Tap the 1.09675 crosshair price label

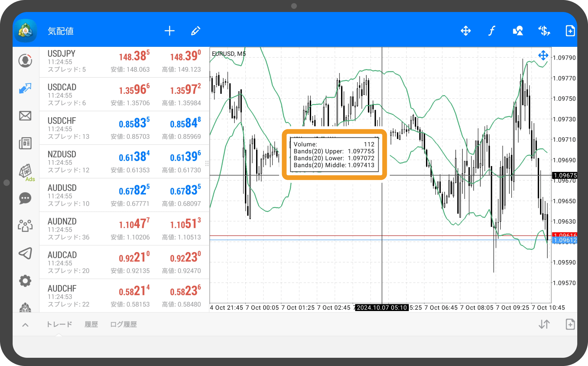pyautogui.click(x=565, y=175)
